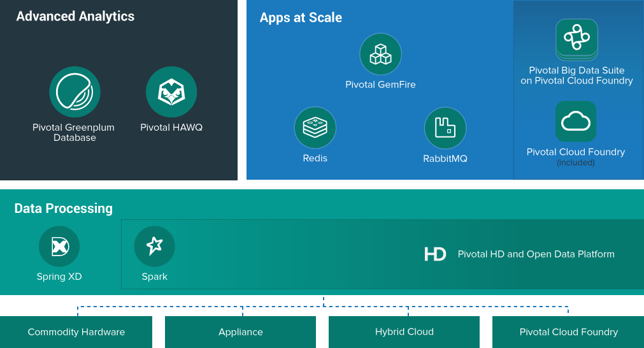Image resolution: width=644 pixels, height=348 pixels.
Task: Open the RabbitMQ icon
Action: [x=445, y=127]
